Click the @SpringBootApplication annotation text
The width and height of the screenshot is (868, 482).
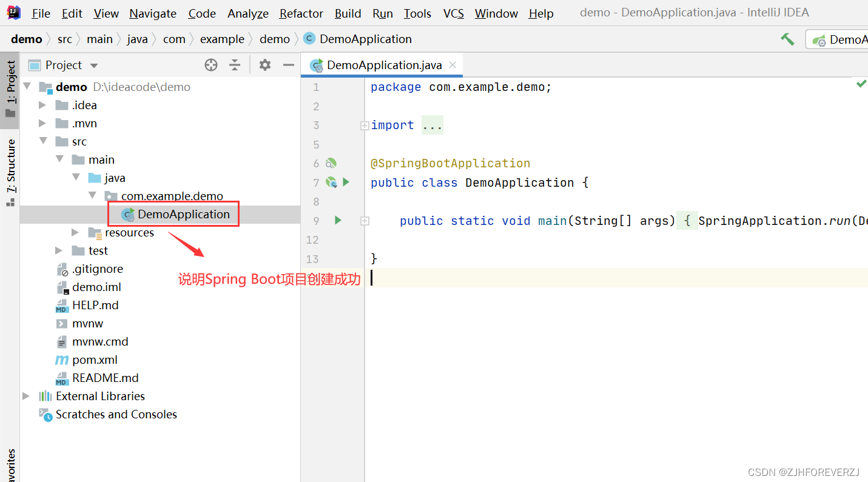[451, 163]
